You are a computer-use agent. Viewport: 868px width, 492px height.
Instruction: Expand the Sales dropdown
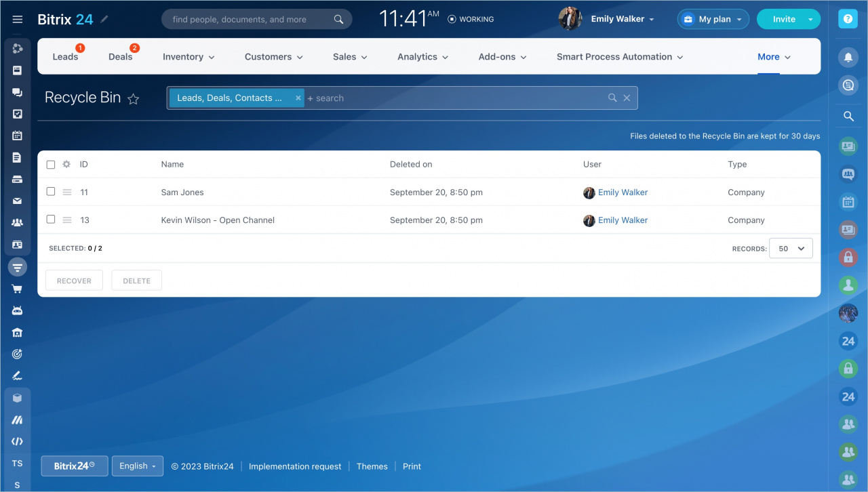click(x=350, y=57)
